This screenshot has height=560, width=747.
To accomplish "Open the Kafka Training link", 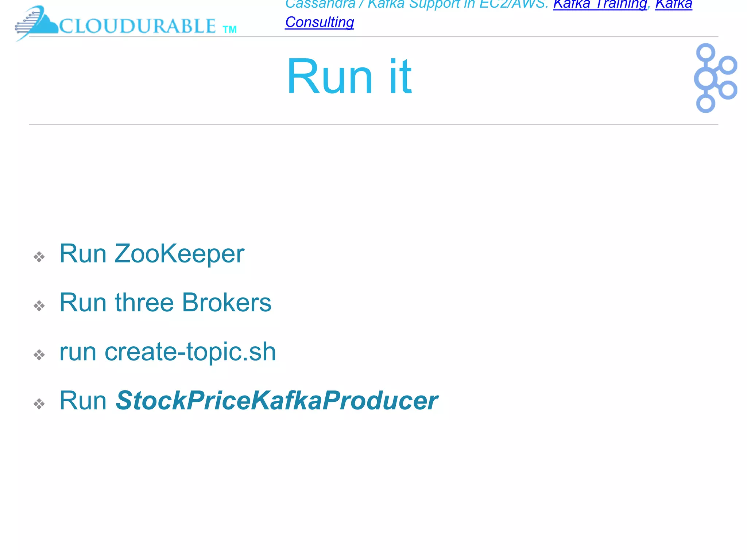I will coord(600,4).
